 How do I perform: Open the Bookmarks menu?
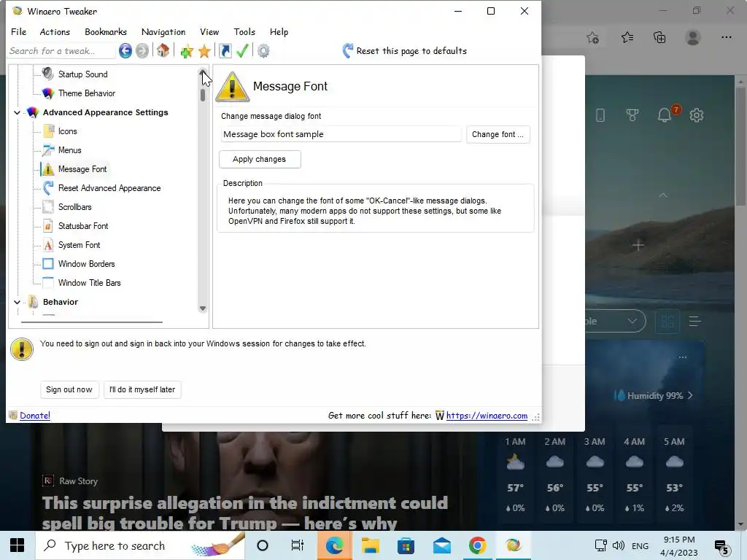click(106, 32)
